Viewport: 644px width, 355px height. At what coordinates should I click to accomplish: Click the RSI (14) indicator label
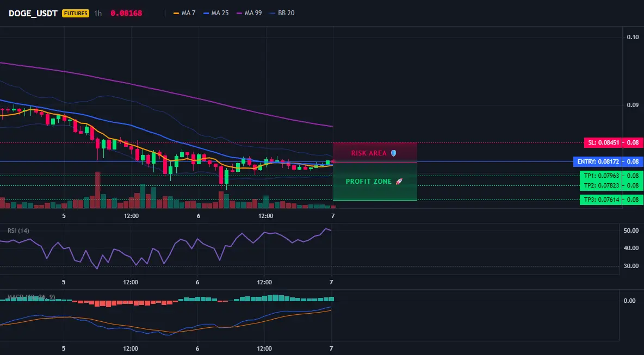coord(18,231)
